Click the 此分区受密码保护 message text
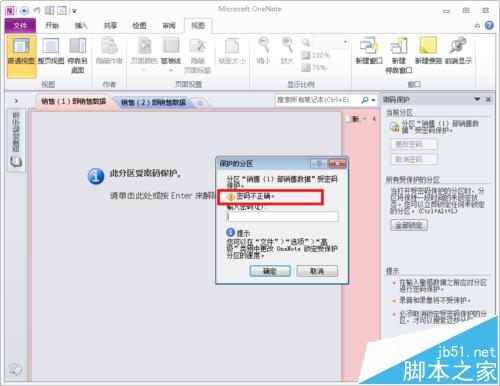500x386 pixels. 146,173
